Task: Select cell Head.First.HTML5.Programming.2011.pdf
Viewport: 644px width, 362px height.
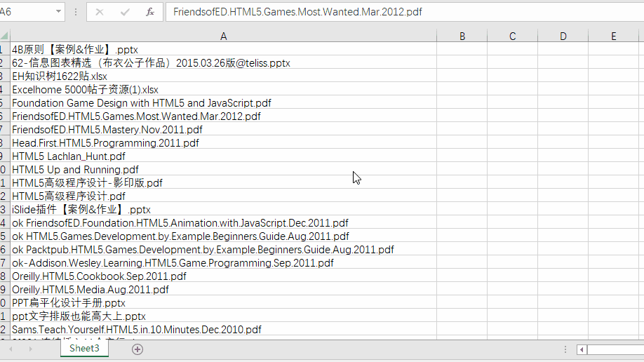Action: click(223, 142)
